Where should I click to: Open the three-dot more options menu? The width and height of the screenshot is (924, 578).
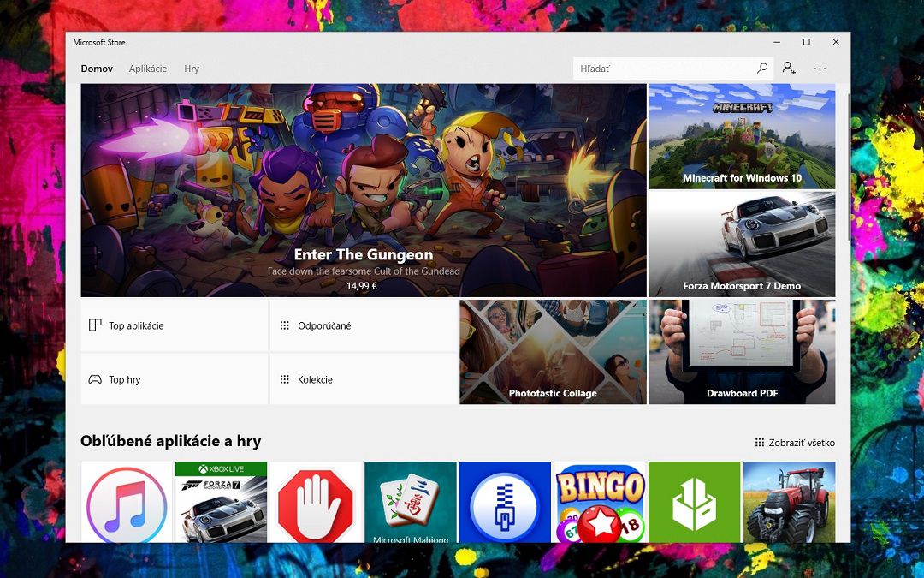pyautogui.click(x=820, y=69)
